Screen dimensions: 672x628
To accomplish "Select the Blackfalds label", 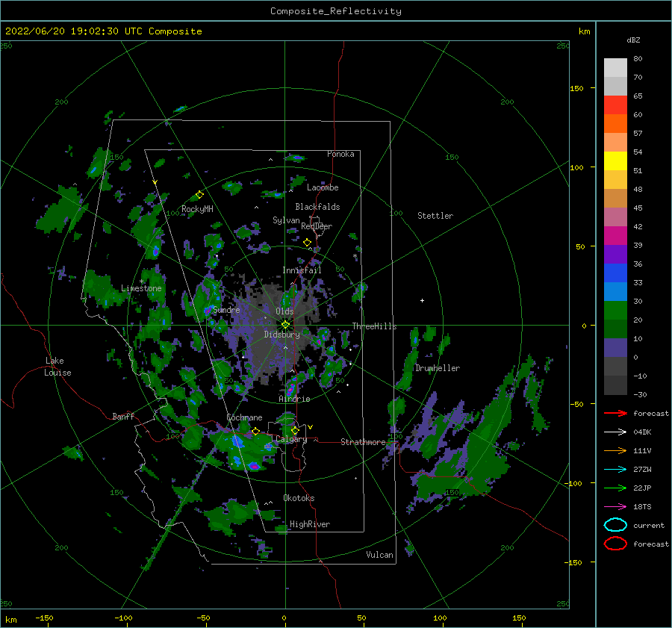I will click(x=317, y=207).
